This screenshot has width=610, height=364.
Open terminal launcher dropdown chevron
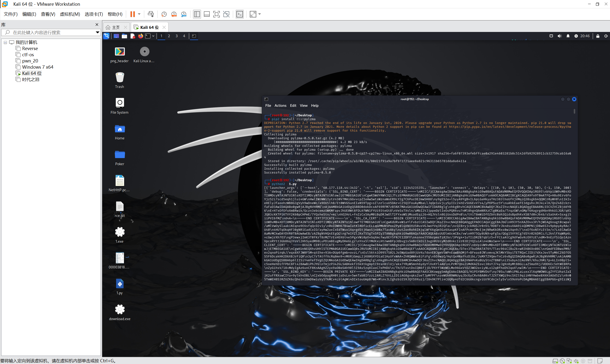[x=153, y=36]
